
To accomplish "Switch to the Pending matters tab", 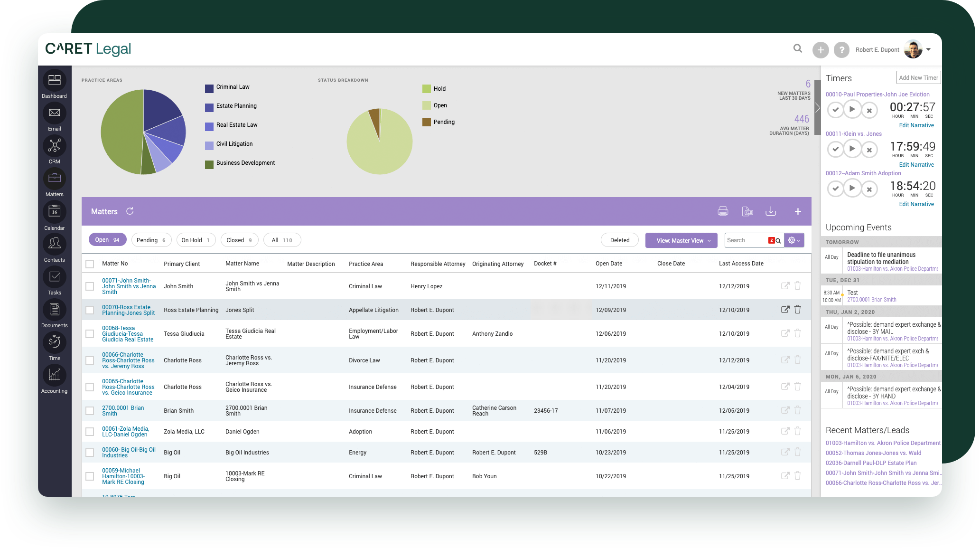I will (151, 240).
